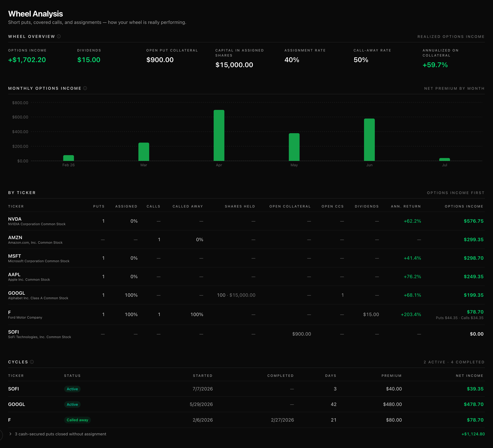This screenshot has height=448, width=493.
Task: Click the $900.00 open put collateral value
Action: click(x=160, y=60)
